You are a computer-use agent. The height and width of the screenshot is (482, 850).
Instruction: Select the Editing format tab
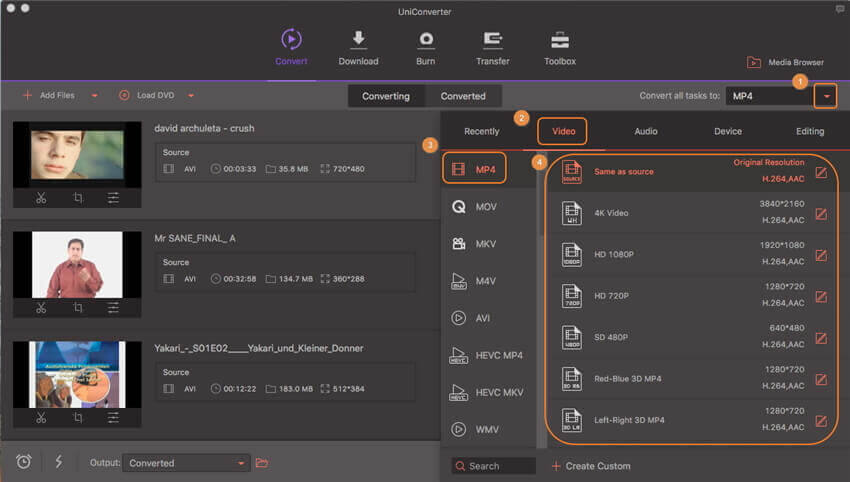click(x=810, y=131)
